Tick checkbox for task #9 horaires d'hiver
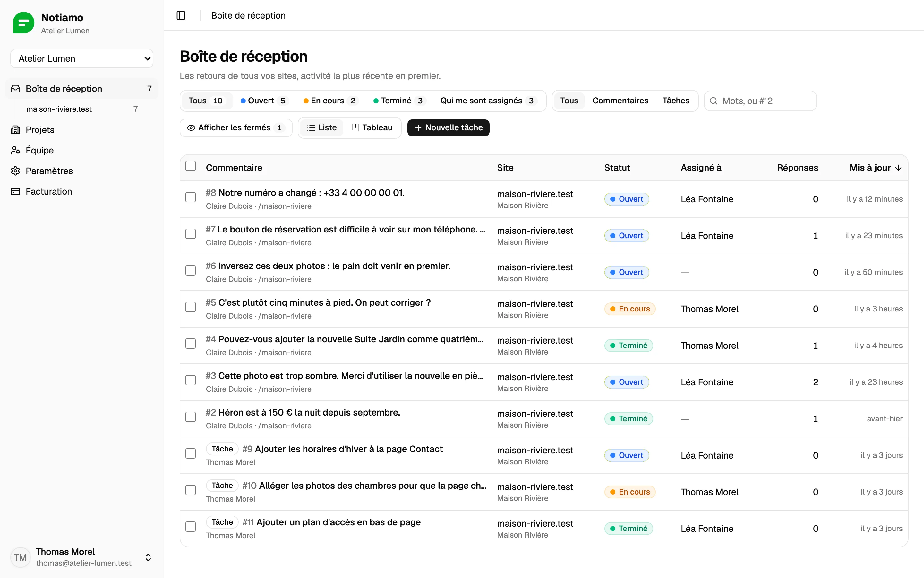Image resolution: width=924 pixels, height=578 pixels. [x=191, y=454]
